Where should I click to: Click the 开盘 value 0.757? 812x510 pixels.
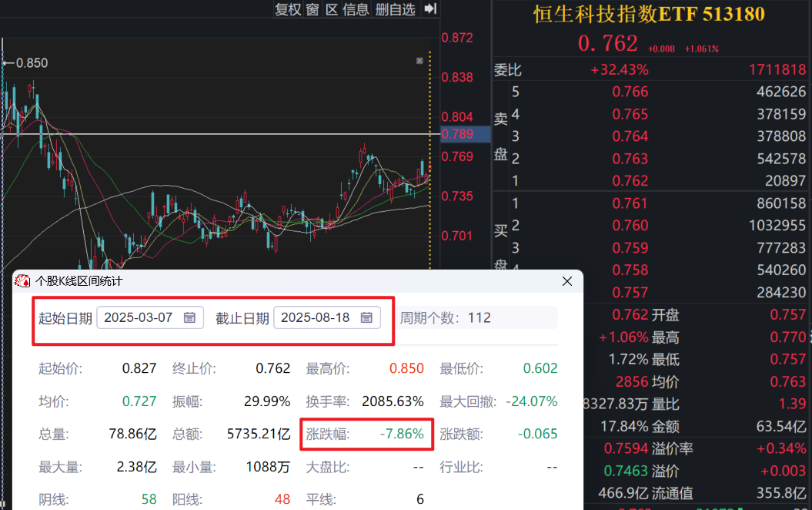tap(788, 314)
